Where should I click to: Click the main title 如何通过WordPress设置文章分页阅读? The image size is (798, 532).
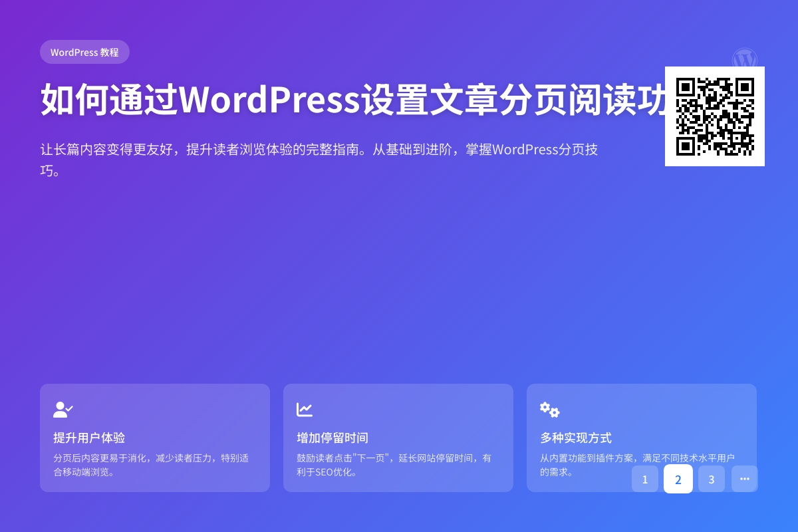[352, 100]
